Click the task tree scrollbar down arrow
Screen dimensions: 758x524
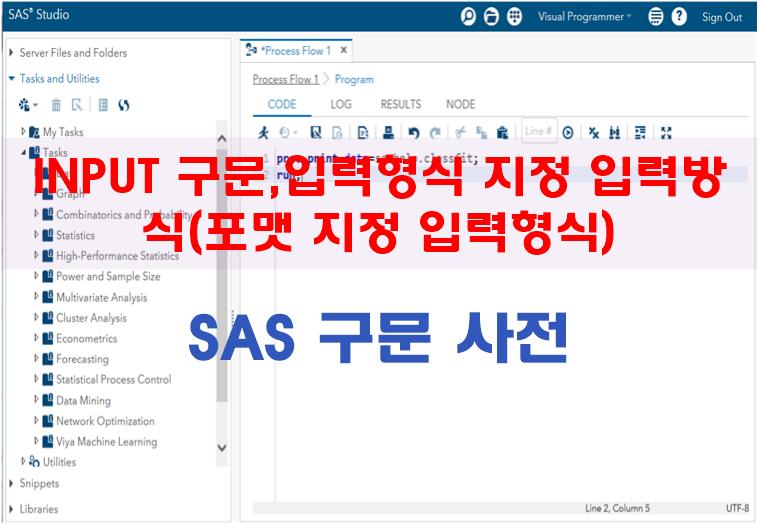coord(222,448)
